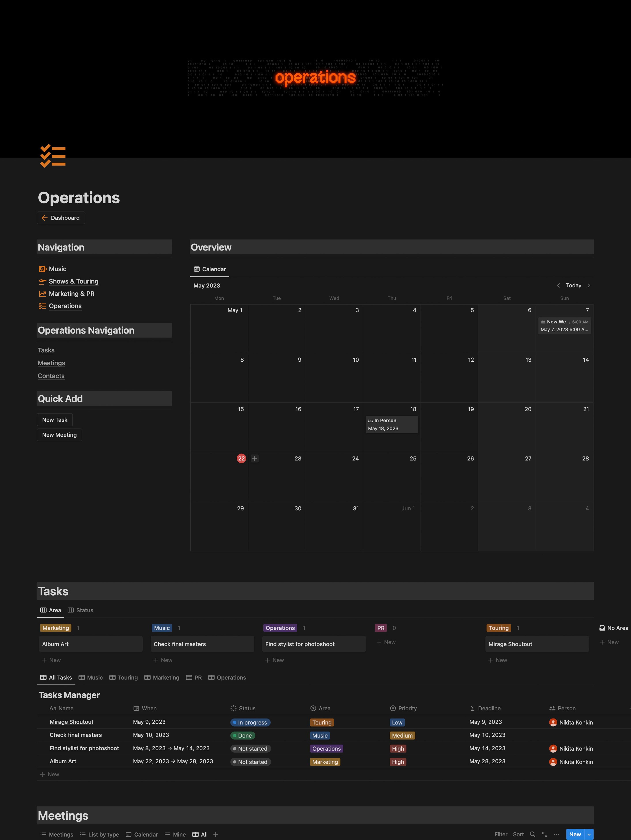Click the orange checklist page icon
This screenshot has height=840, width=631.
coord(53,156)
